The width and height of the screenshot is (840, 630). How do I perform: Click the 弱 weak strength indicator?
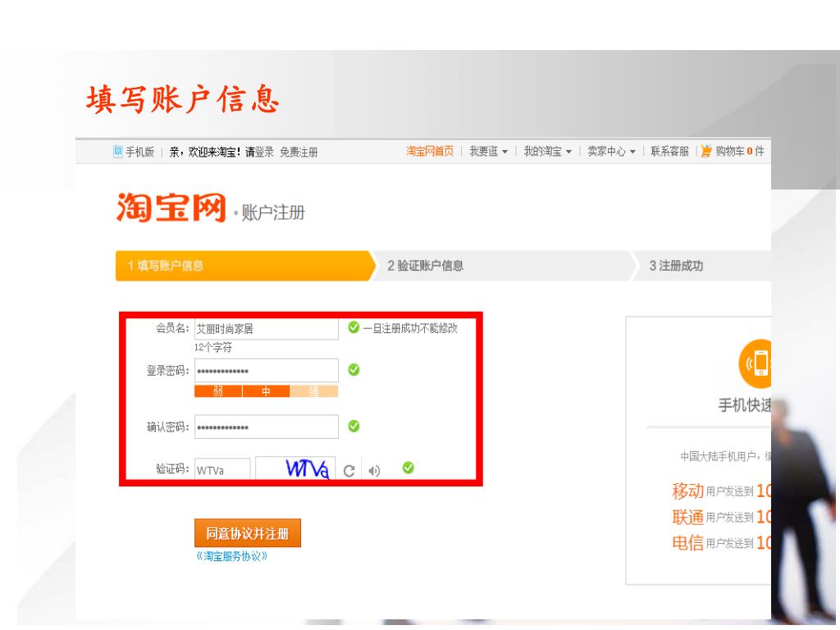point(218,391)
